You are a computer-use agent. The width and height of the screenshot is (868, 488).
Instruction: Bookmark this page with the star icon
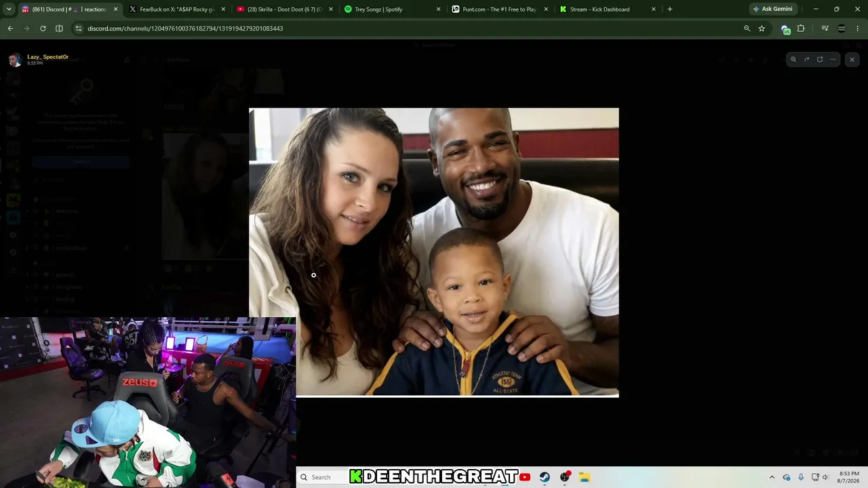click(x=762, y=28)
